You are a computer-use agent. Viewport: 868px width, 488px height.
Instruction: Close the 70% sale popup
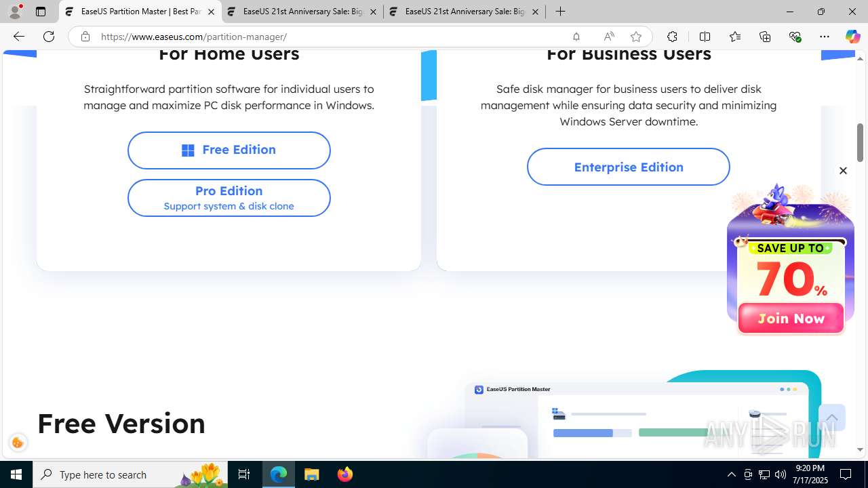(x=843, y=171)
